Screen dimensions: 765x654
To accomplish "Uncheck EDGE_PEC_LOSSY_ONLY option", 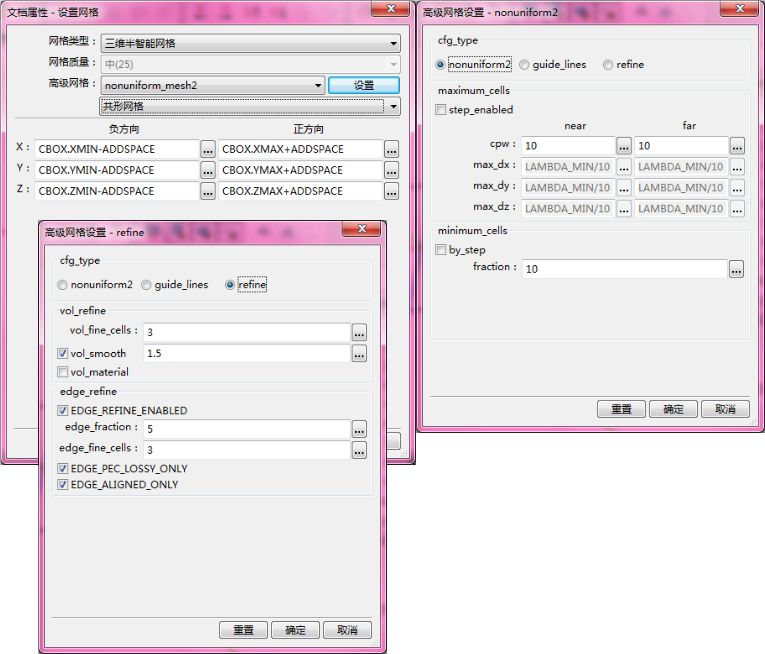I will point(63,469).
